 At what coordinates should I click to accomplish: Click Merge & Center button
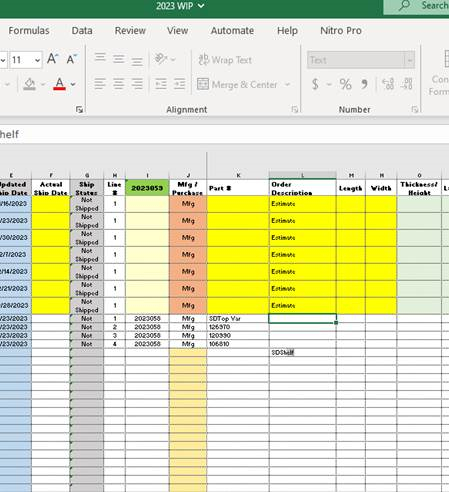pyautogui.click(x=237, y=85)
